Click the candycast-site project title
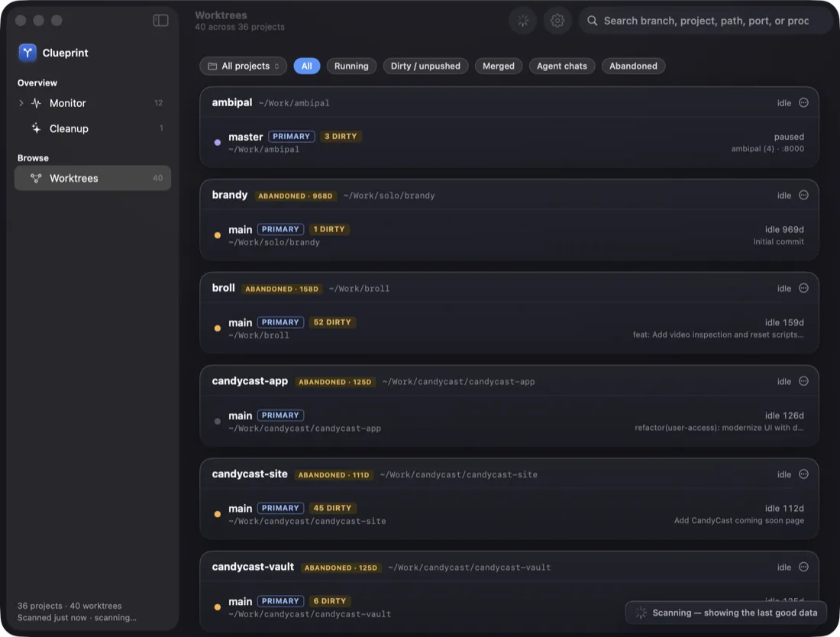This screenshot has width=840, height=637. pos(250,474)
